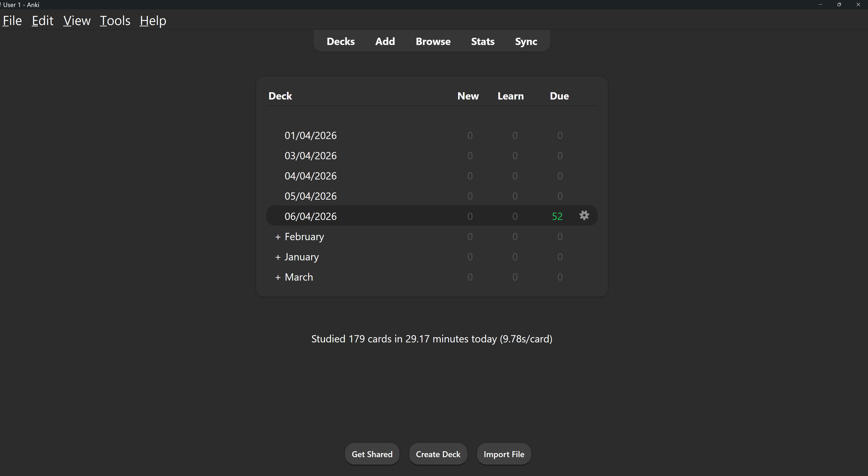The width and height of the screenshot is (868, 476).
Task: Open the Tools menu
Action: (115, 21)
